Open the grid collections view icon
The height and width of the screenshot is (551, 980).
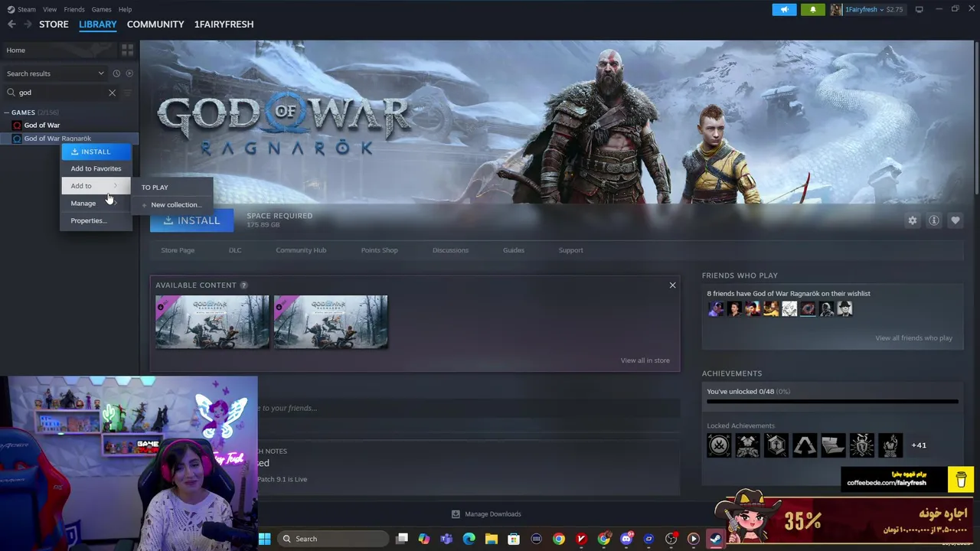pos(127,50)
